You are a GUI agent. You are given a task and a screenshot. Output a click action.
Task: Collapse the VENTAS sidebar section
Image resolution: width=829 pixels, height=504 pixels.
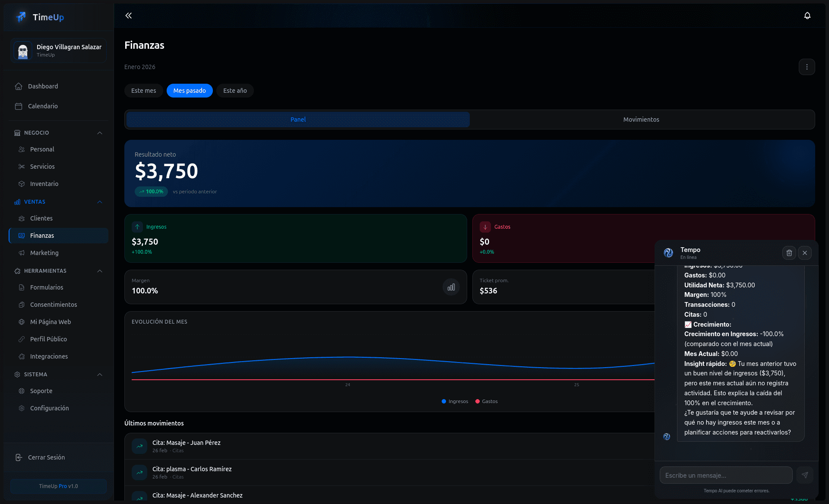(x=100, y=202)
